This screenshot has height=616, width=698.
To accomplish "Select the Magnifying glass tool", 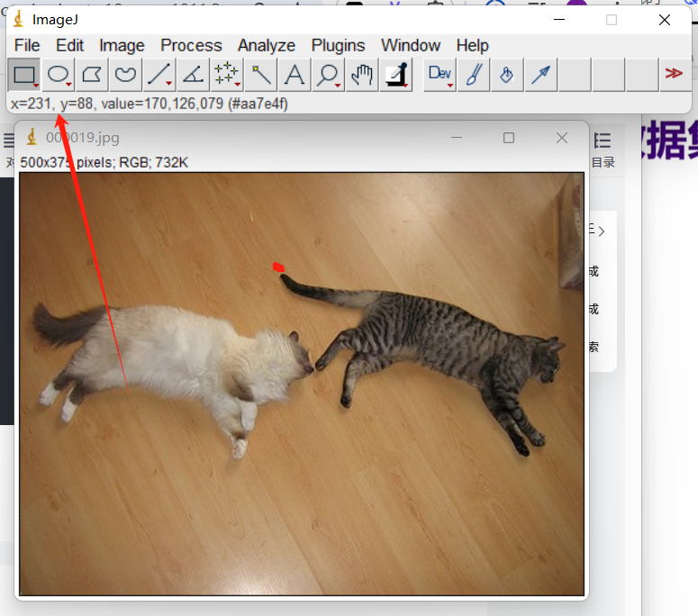I will [329, 75].
